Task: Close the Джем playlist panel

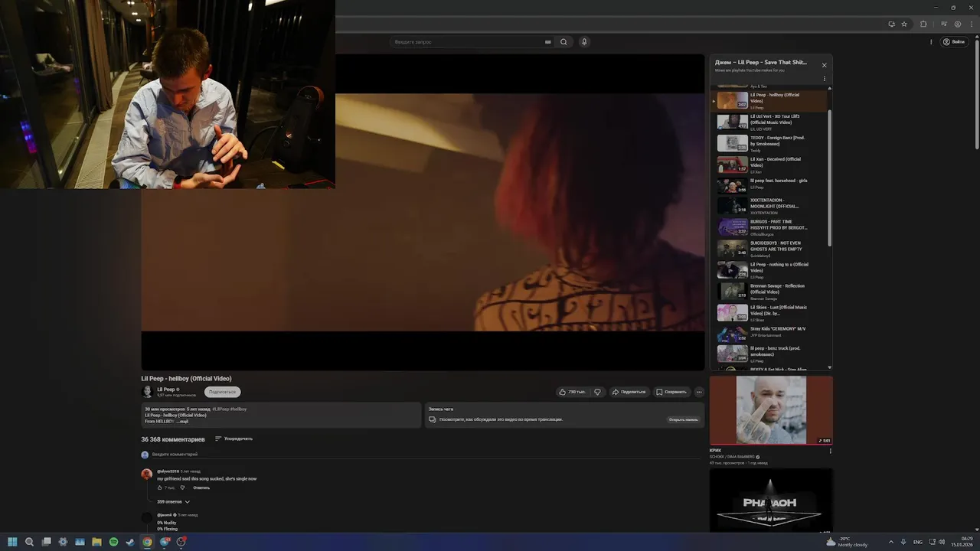Action: click(x=824, y=65)
